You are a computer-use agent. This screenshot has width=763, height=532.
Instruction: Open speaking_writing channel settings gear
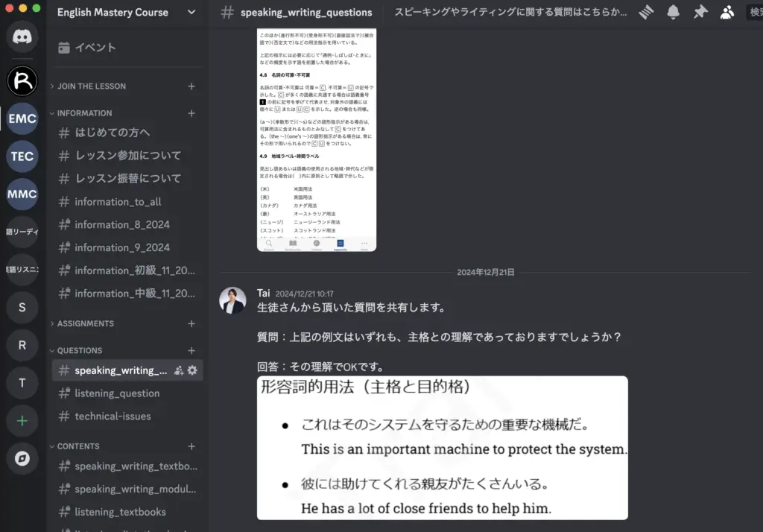193,370
